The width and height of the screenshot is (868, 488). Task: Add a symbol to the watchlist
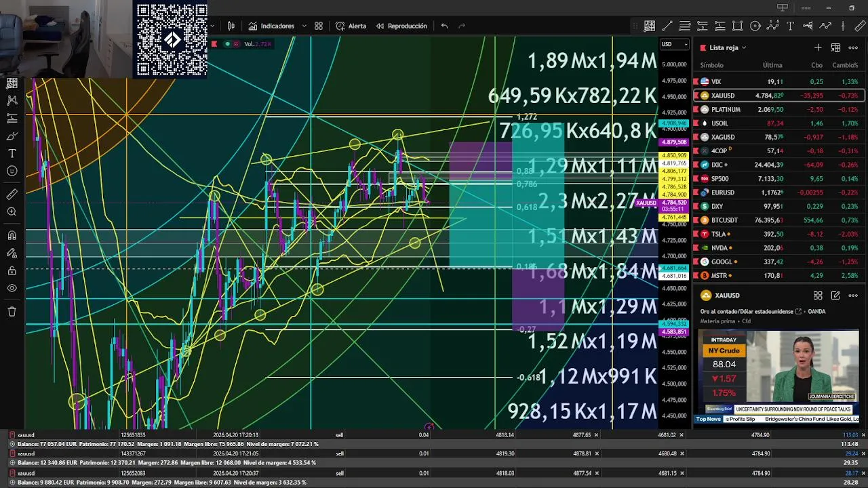coord(818,47)
